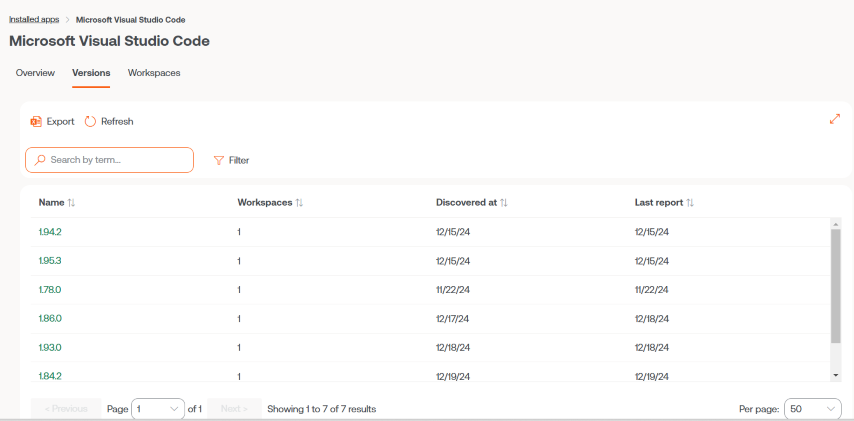Click Last report 12/15/24 in 1.94.2 row

tap(651, 232)
